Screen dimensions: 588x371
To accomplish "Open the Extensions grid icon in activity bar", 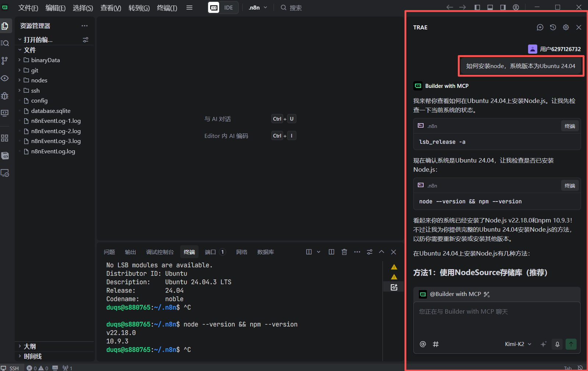I will (5, 138).
